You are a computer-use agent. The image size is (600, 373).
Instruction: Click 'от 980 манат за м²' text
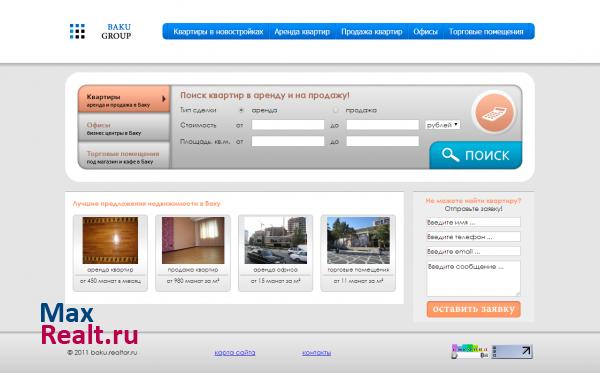coord(193,281)
